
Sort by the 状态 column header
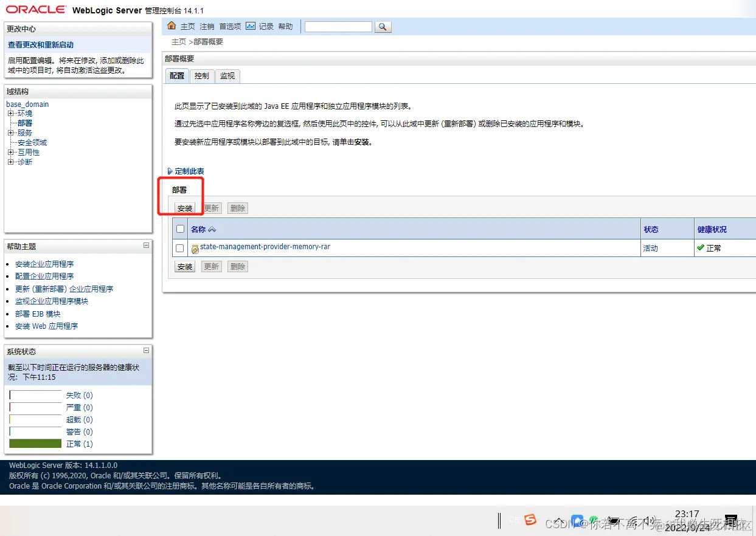tap(651, 230)
